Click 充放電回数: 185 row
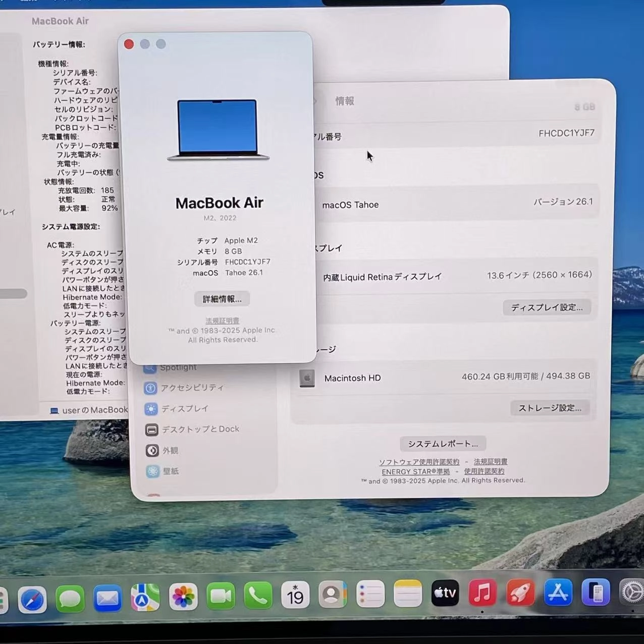Viewport: 644px width, 644px height. 86,190
